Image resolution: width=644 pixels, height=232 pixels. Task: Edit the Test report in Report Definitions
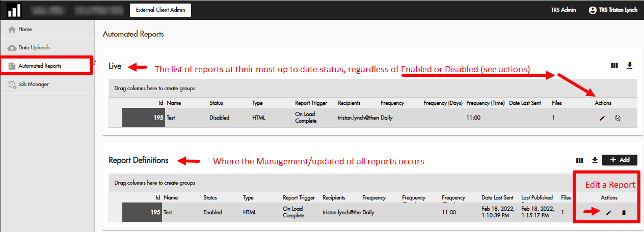click(x=608, y=212)
